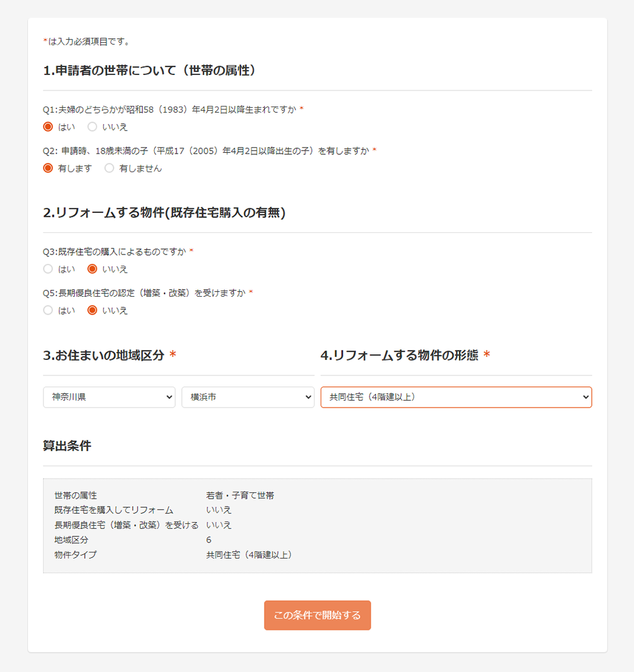This screenshot has width=634, height=672.
Task: Open the 横浜市 city dropdown
Action: point(248,397)
